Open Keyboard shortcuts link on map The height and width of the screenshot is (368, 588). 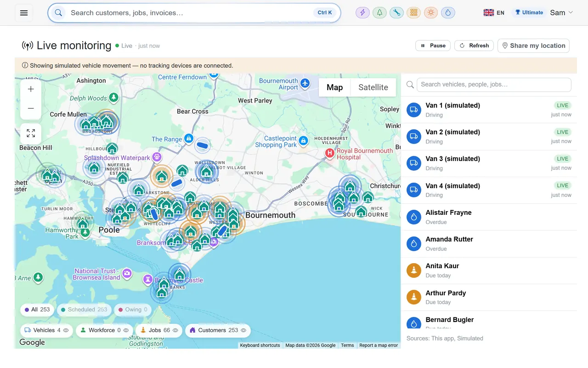pos(260,345)
